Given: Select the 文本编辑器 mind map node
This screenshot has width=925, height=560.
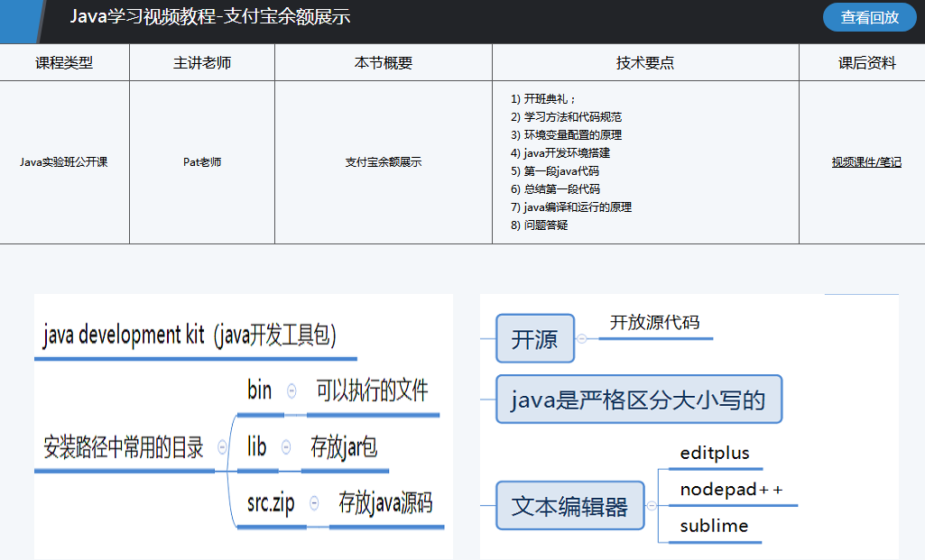Looking at the screenshot, I should coord(569,506).
